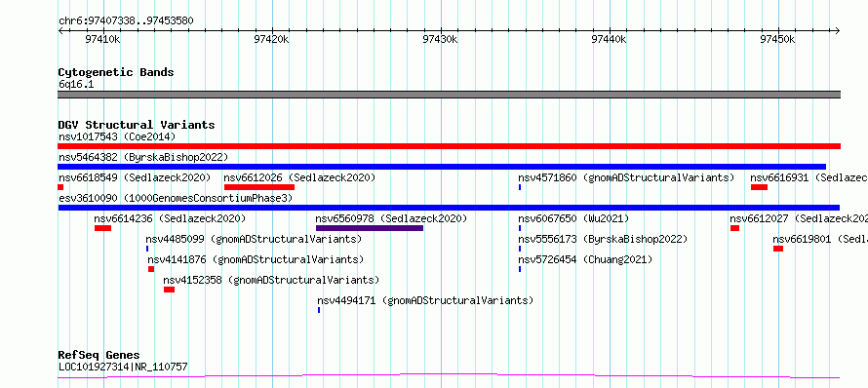Screen dimensions: 868x388
Task: Select the red nsv1017543 variant bar
Action: click(x=449, y=146)
